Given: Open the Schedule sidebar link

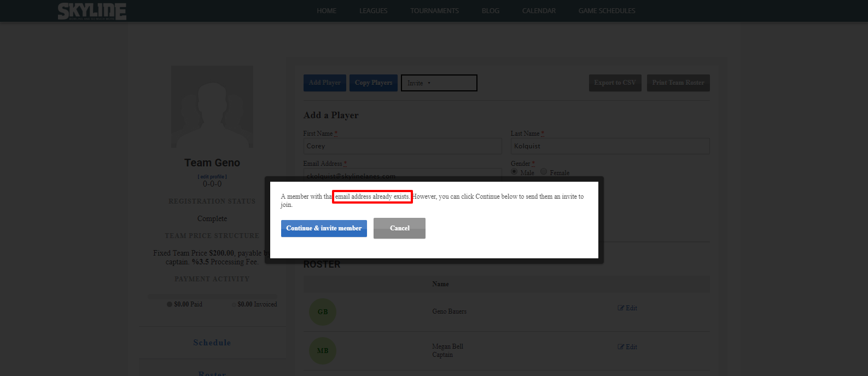Looking at the screenshot, I should click(212, 343).
